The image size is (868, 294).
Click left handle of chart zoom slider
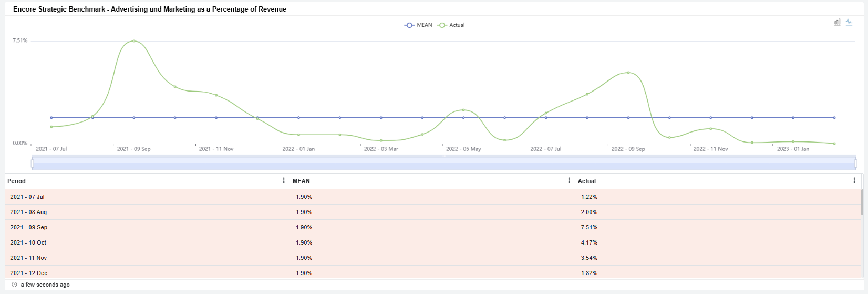click(33, 164)
